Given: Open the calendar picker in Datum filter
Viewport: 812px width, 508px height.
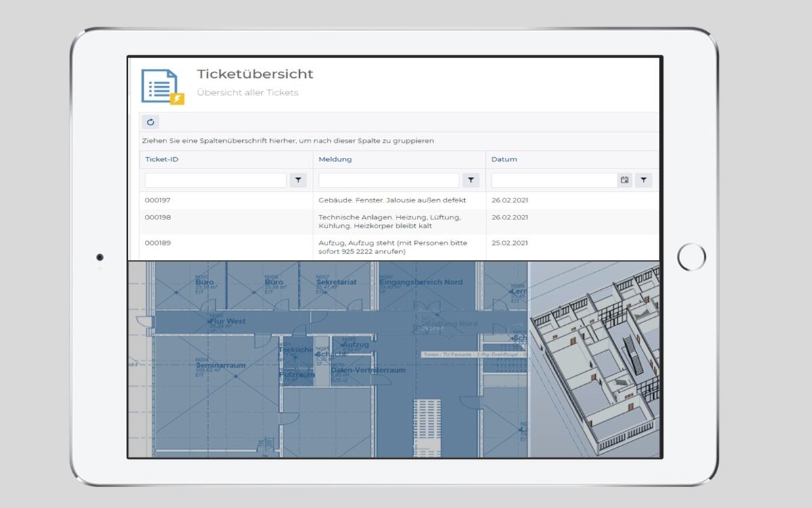Looking at the screenshot, I should coord(625,180).
